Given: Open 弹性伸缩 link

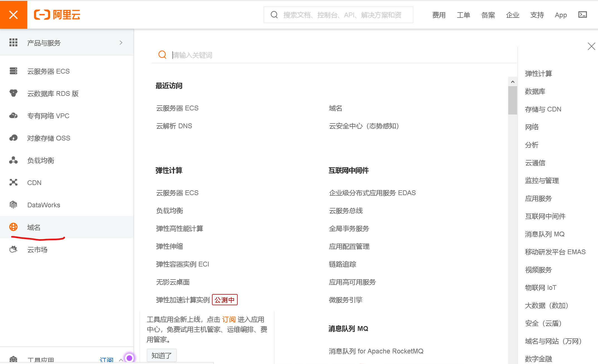Looking at the screenshot, I should [x=170, y=246].
